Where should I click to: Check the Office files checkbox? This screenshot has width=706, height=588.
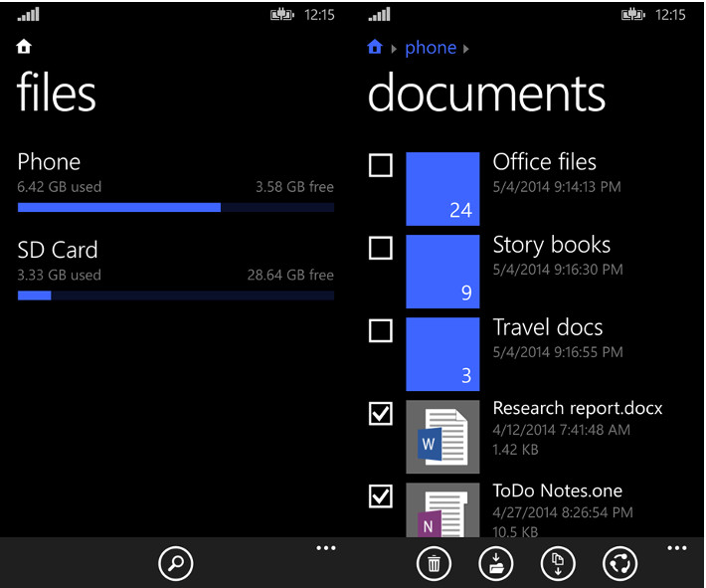pyautogui.click(x=381, y=165)
